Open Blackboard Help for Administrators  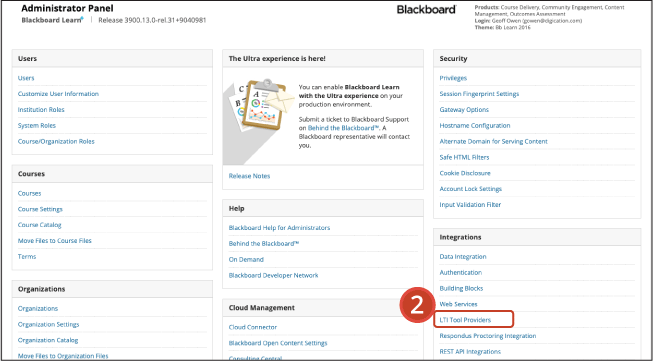(x=279, y=228)
